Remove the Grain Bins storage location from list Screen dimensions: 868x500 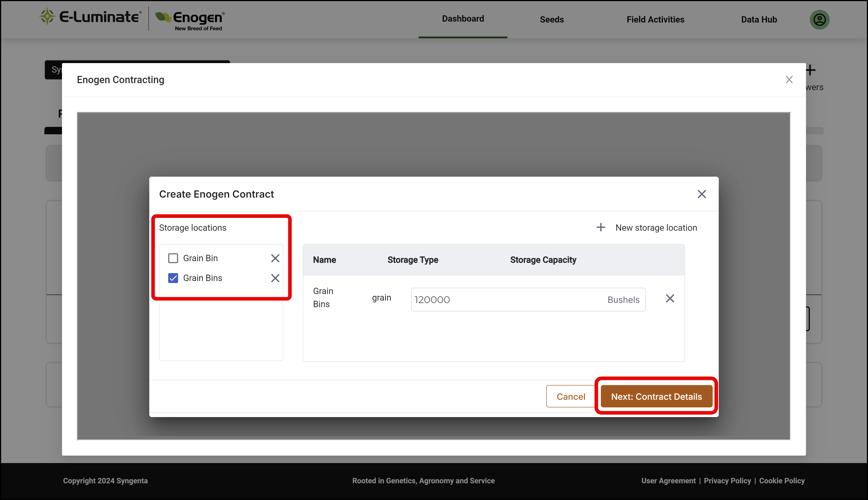click(x=275, y=278)
